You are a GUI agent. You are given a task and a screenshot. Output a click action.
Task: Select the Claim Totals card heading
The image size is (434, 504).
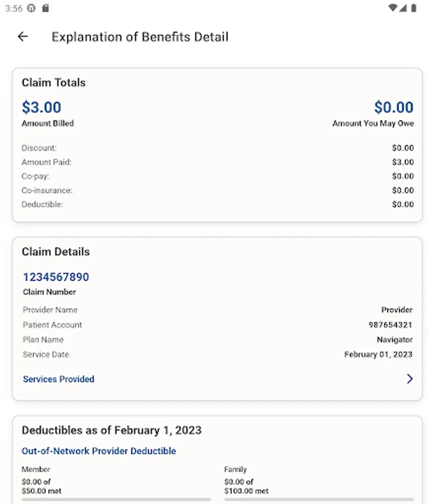point(54,83)
